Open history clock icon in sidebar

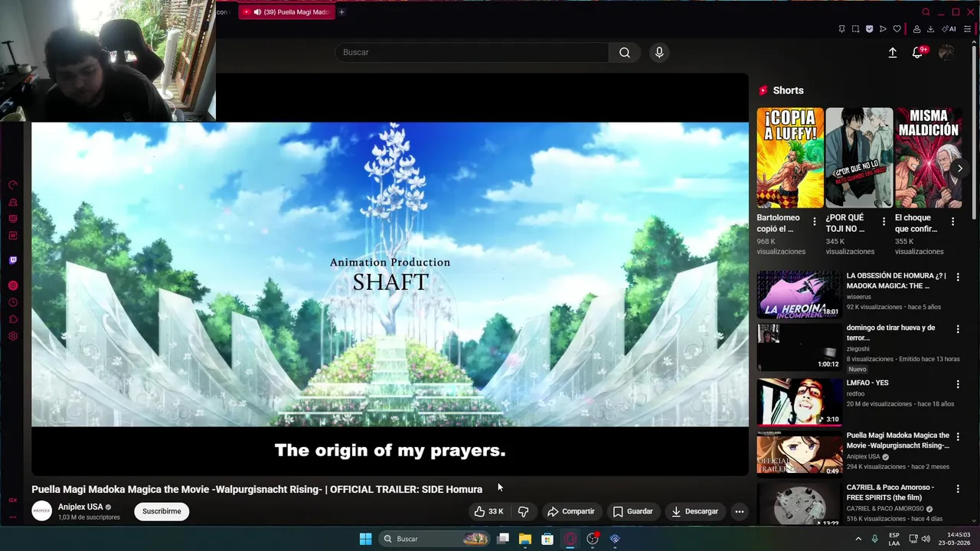[13, 302]
